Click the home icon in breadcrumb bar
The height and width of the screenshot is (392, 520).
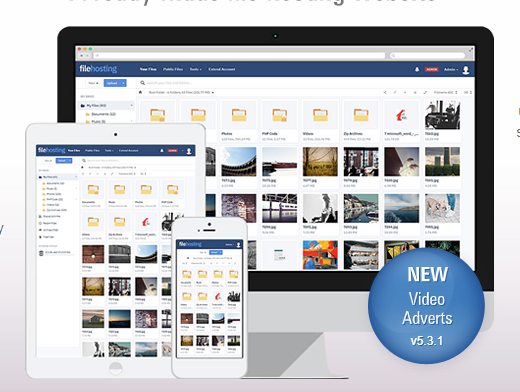[140, 92]
